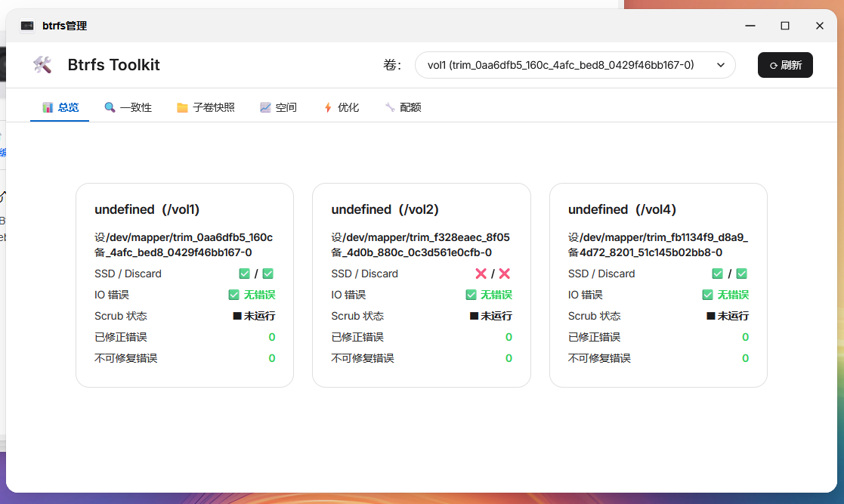This screenshot has height=504, width=844.
Task: Click vol2 Discard red cross mark
Action: [504, 274]
